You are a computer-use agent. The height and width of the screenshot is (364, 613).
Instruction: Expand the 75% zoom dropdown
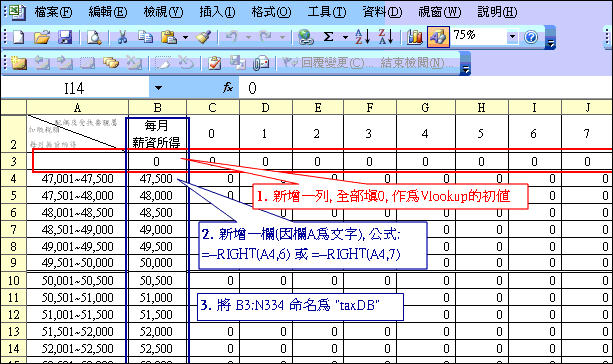point(512,38)
